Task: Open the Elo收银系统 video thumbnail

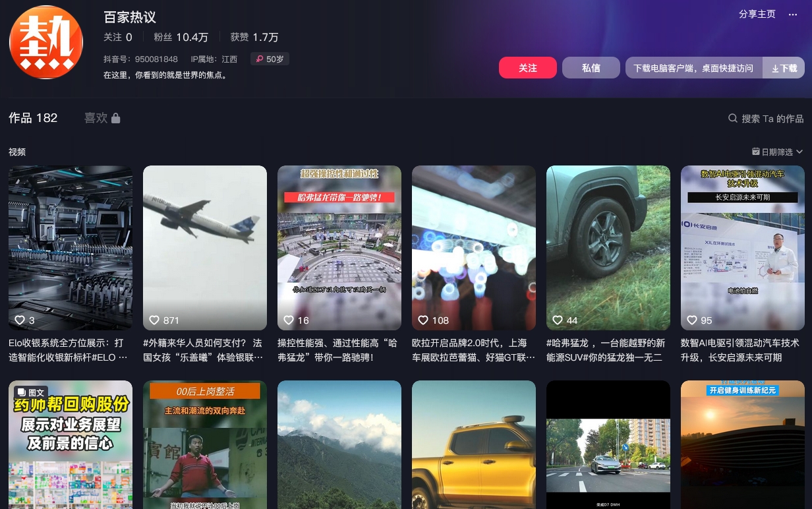Action: coord(71,248)
